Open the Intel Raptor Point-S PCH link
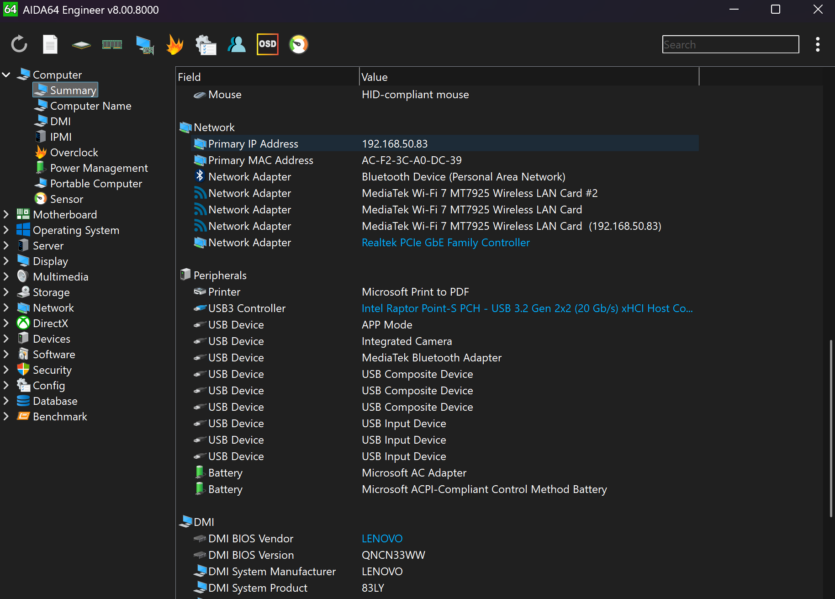This screenshot has height=599, width=835. (x=527, y=308)
